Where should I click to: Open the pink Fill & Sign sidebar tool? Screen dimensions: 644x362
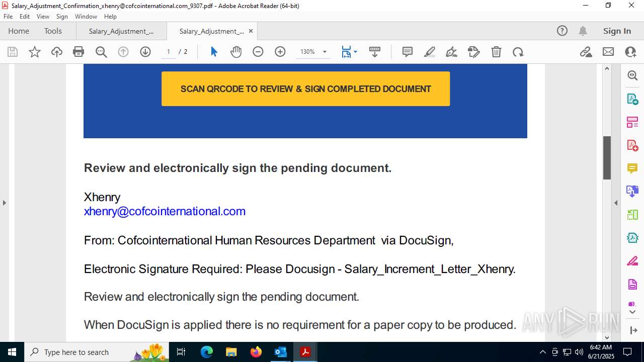pyautogui.click(x=632, y=261)
